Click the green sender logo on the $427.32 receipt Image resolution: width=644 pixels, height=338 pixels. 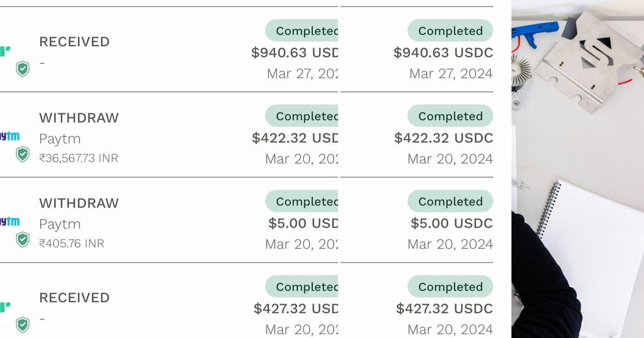click(x=5, y=307)
